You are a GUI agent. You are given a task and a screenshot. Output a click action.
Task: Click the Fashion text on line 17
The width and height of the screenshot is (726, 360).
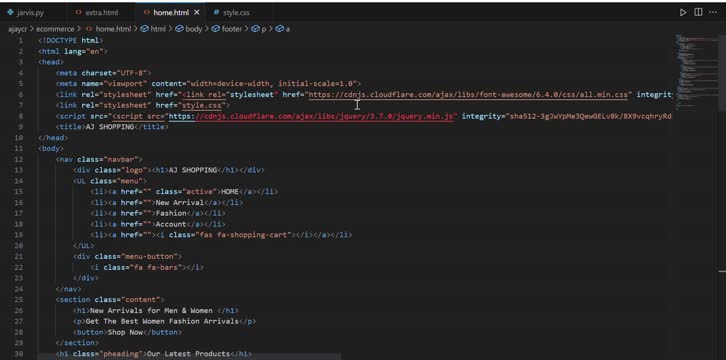[x=171, y=213]
